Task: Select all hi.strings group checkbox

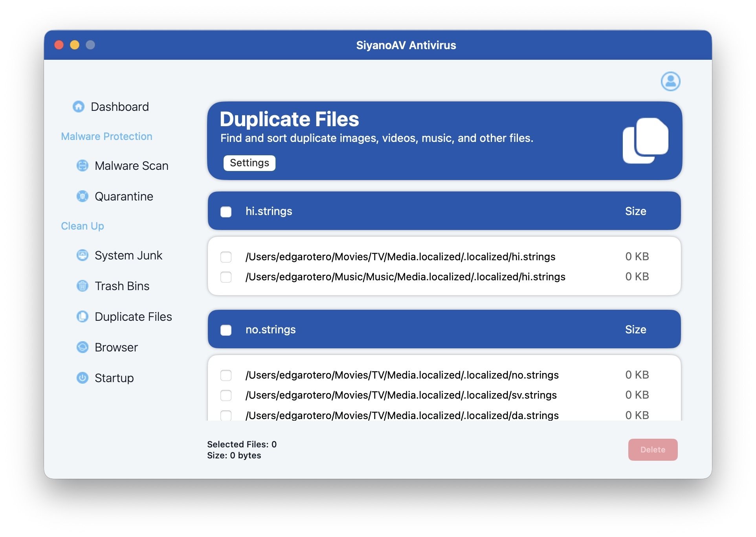Action: 226,212
